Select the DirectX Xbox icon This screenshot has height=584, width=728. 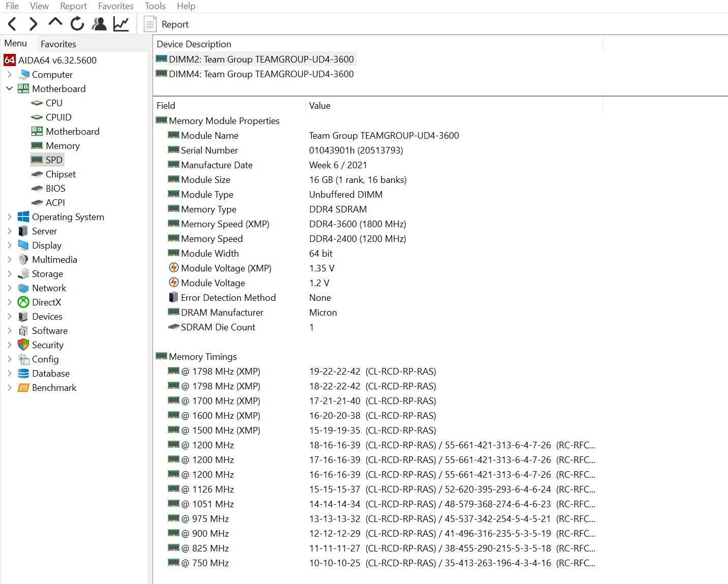pyautogui.click(x=23, y=302)
